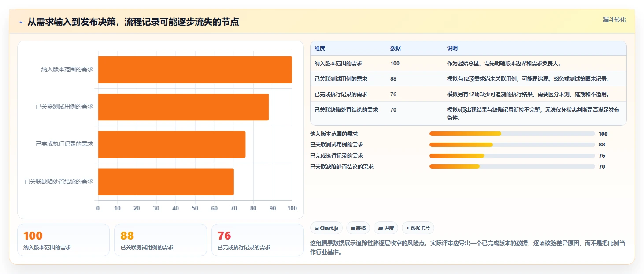This screenshot has width=644, height=274.
Task: Select the 进度 chip
Action: click(x=386, y=228)
